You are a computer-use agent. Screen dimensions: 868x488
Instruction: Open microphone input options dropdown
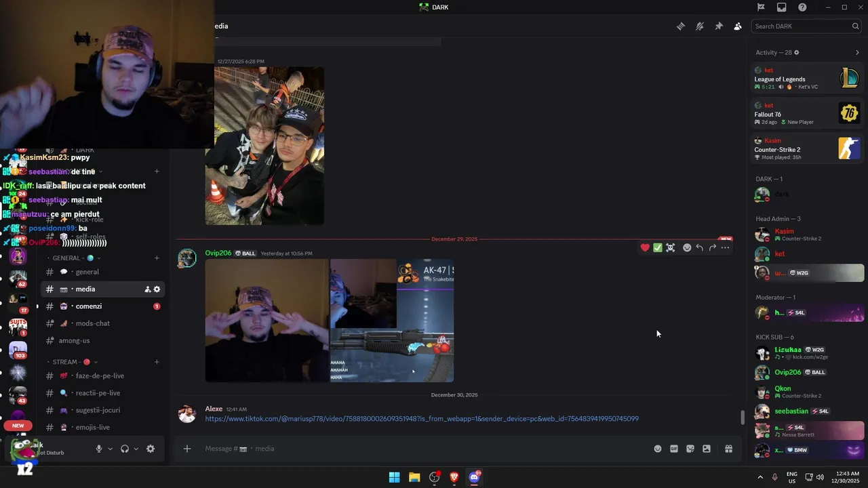coord(110,449)
